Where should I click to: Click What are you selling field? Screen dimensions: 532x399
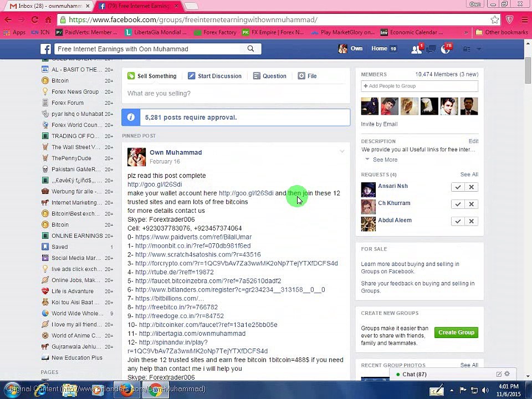tap(236, 93)
